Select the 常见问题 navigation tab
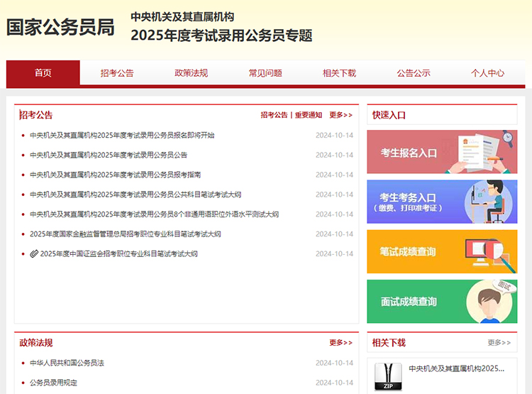This screenshot has height=394, width=532. click(265, 73)
